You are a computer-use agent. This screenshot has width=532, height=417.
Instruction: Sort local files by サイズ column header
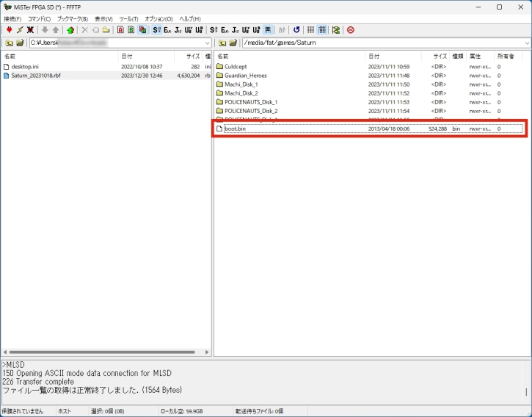pos(192,56)
